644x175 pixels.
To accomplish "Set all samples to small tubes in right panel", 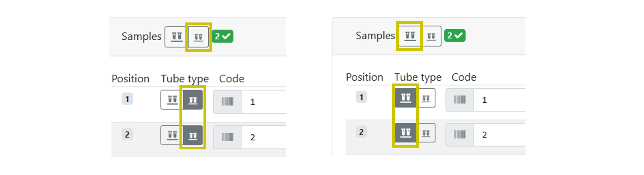I will pos(431,36).
